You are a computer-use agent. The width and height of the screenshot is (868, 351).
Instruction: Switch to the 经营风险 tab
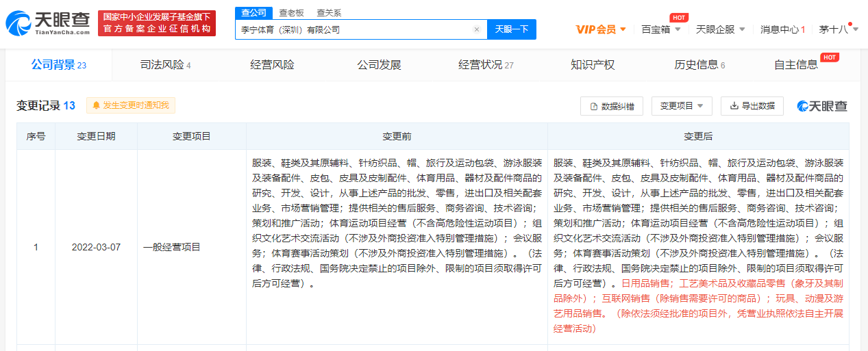click(x=272, y=65)
